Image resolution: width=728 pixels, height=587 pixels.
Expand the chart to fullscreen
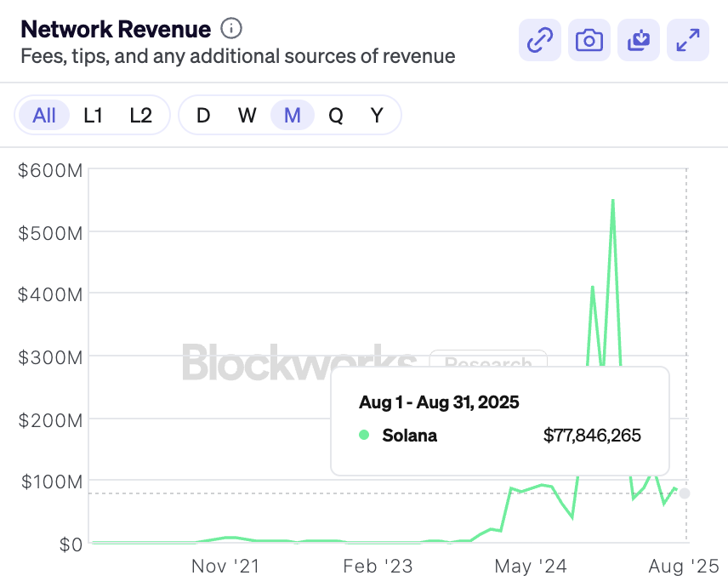point(688,40)
